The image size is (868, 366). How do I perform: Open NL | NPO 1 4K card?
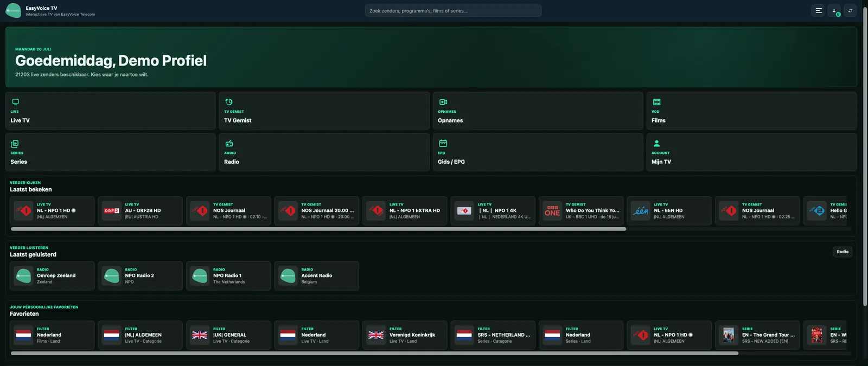tap(493, 211)
